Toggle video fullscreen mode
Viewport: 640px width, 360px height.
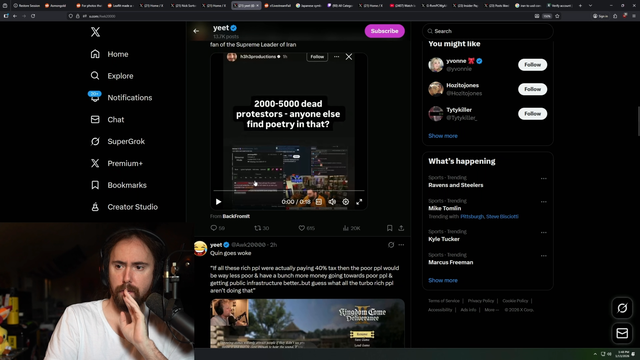click(x=359, y=202)
